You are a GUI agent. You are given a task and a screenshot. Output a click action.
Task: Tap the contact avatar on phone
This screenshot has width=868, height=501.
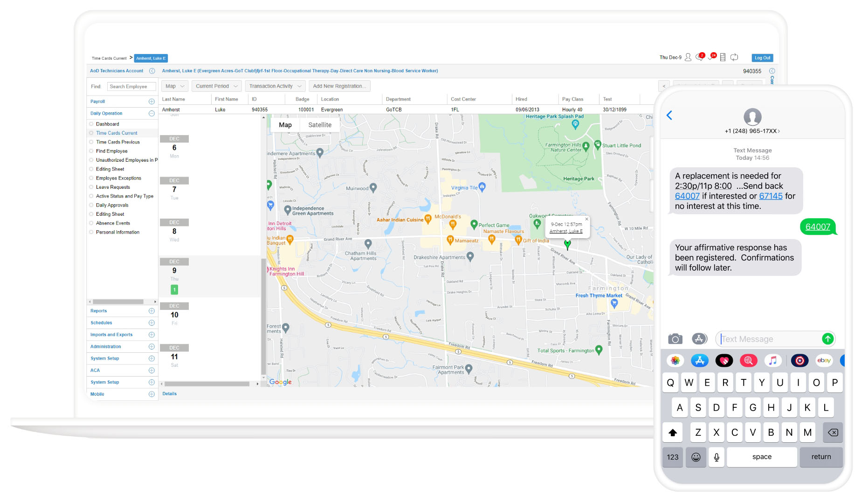752,117
